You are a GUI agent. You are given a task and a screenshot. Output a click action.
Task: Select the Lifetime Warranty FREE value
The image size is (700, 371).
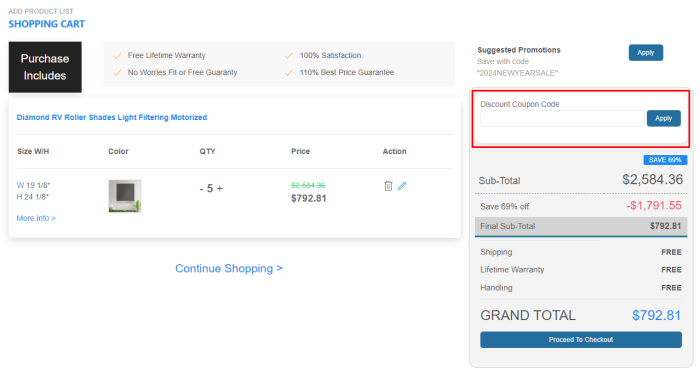[x=671, y=270]
